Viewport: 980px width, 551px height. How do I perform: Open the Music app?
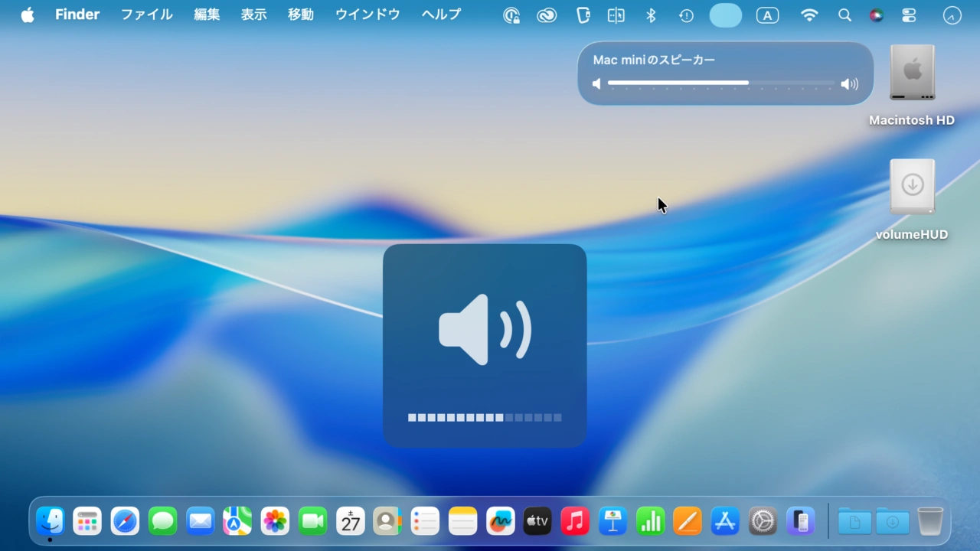pos(574,522)
